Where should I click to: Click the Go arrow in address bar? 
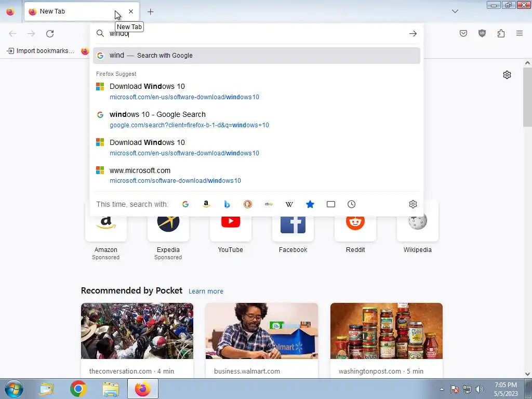[413, 33]
